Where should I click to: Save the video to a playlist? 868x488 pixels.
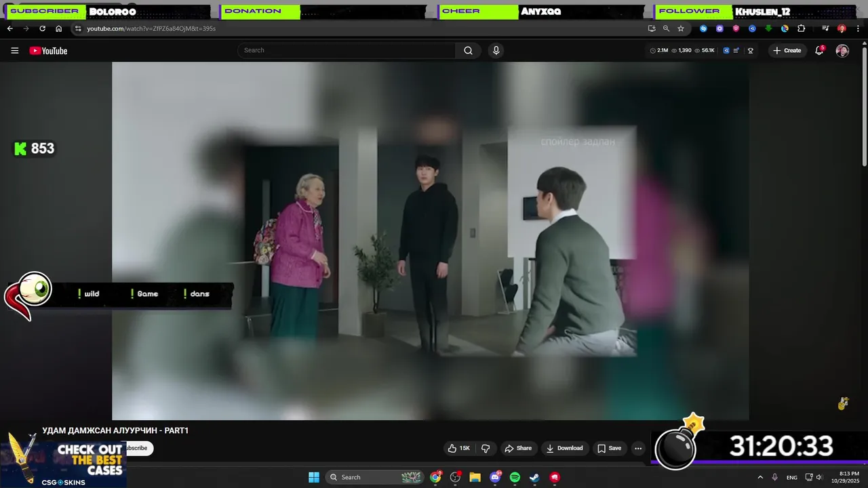[609, 448]
